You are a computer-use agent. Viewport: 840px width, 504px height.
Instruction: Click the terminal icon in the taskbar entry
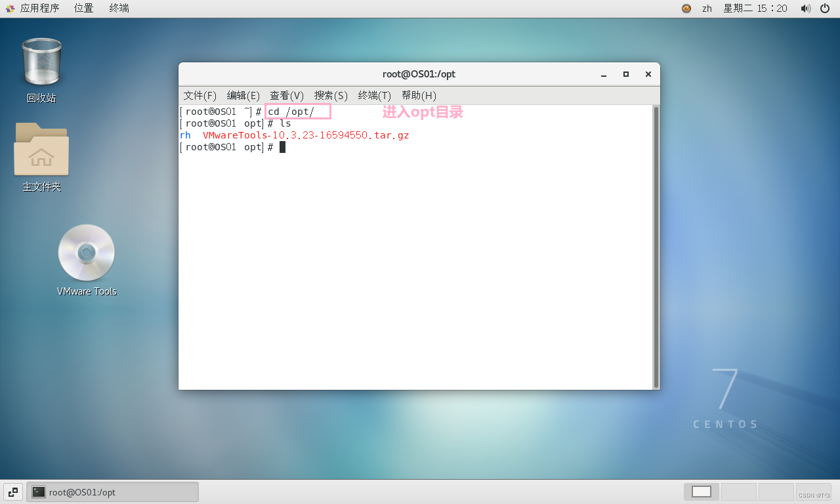(x=39, y=491)
